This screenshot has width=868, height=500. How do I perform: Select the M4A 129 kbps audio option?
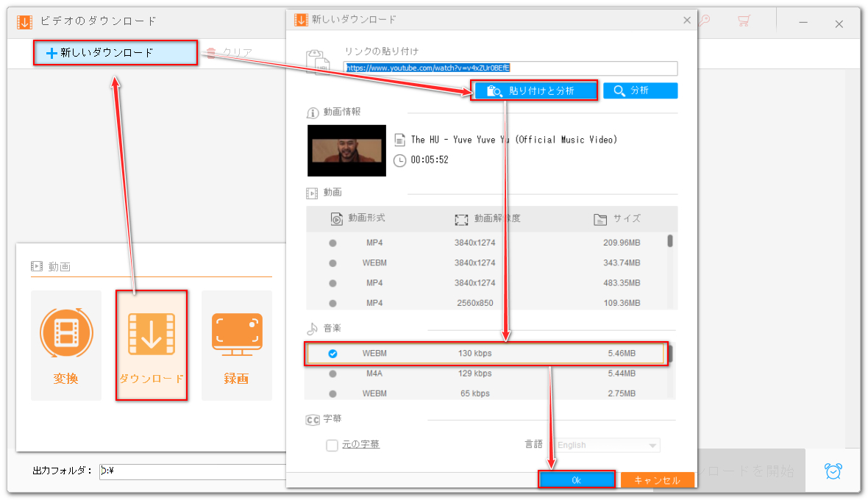[333, 374]
